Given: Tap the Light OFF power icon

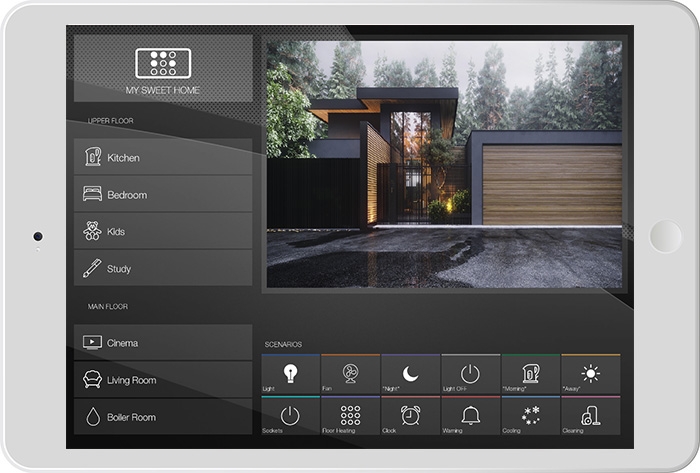Looking at the screenshot, I should click(x=471, y=373).
